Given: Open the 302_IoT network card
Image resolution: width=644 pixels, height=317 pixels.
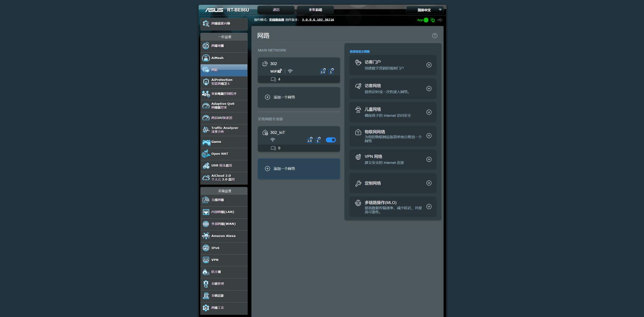Looking at the screenshot, I should coord(299,139).
